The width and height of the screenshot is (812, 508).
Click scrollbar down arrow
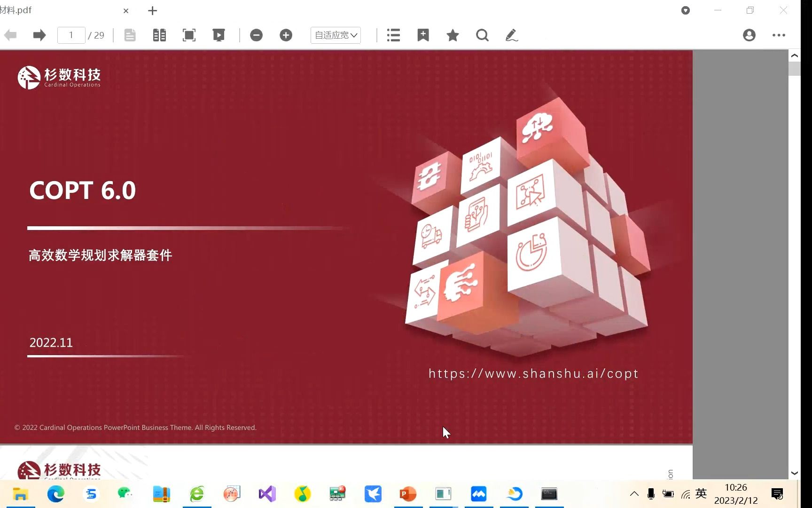tap(795, 473)
